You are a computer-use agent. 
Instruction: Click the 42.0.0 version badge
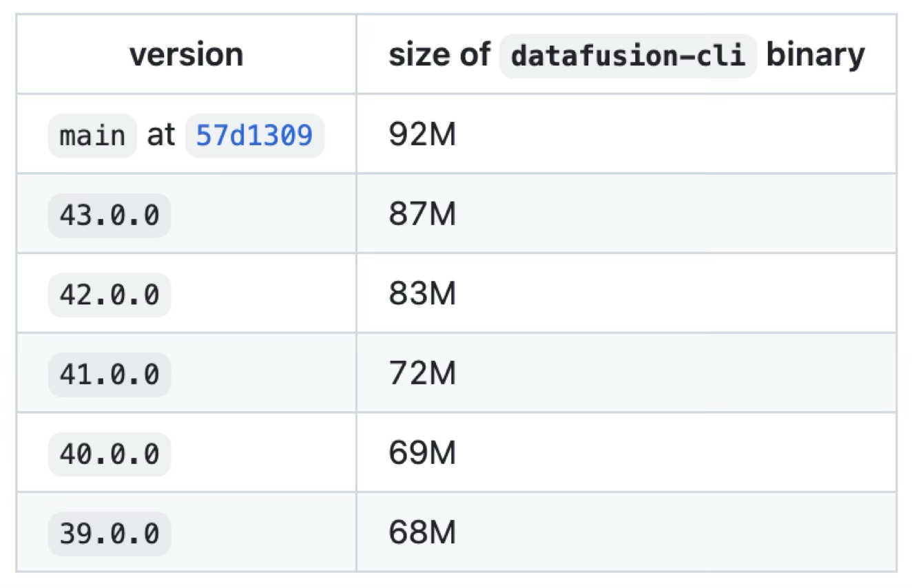pyautogui.click(x=109, y=295)
